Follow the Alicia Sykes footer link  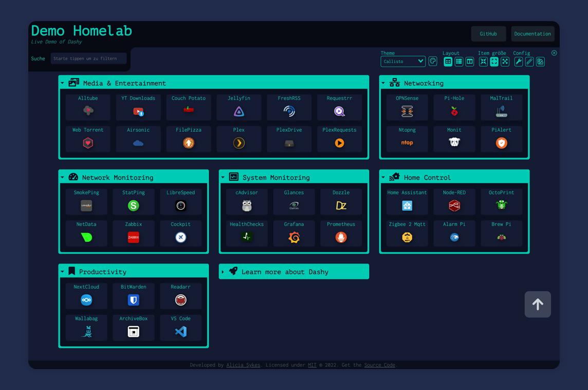(x=243, y=365)
